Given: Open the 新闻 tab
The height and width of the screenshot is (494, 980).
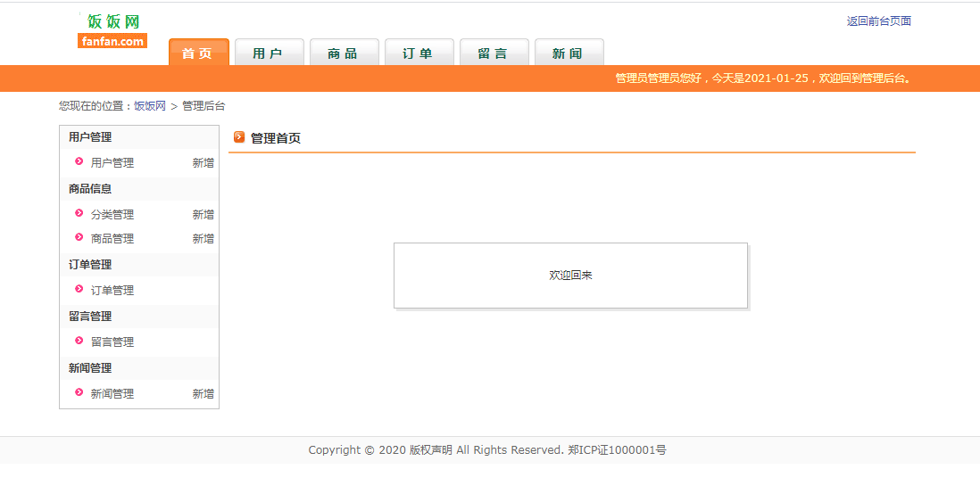Looking at the screenshot, I should tap(569, 53).
